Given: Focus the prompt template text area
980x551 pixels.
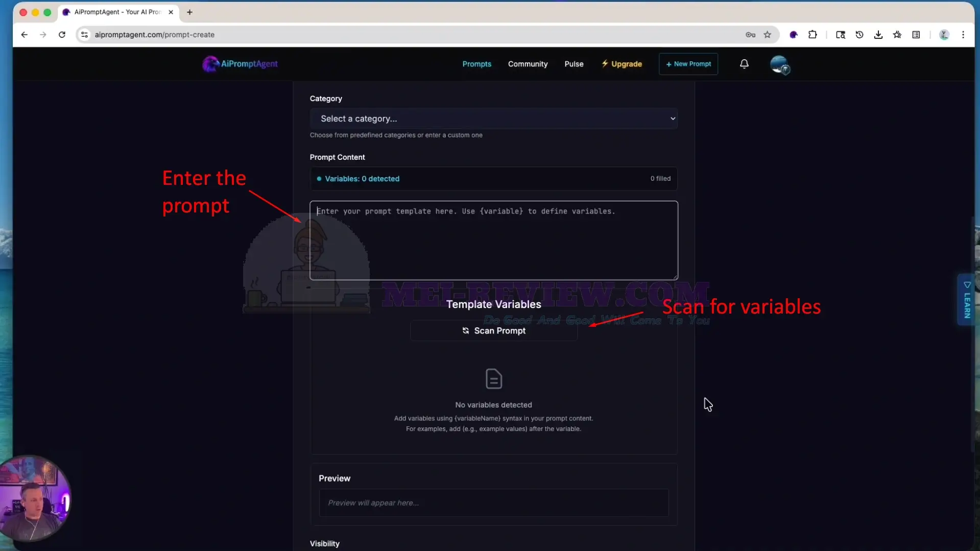Looking at the screenshot, I should pos(493,241).
